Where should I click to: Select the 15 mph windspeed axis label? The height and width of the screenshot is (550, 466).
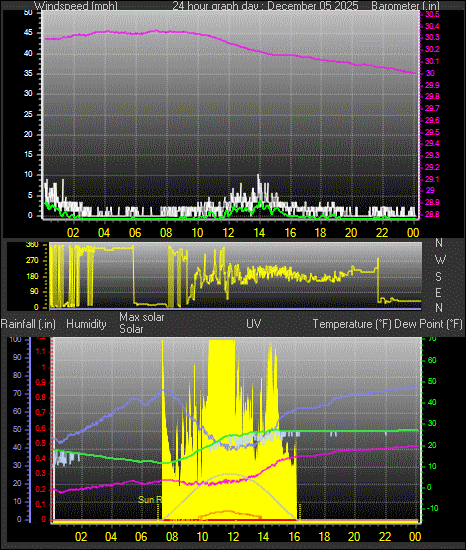click(28, 154)
